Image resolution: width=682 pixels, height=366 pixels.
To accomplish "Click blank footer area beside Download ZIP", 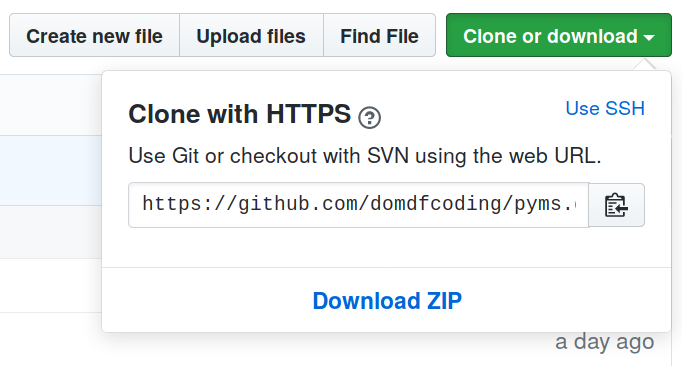I will [x=565, y=300].
